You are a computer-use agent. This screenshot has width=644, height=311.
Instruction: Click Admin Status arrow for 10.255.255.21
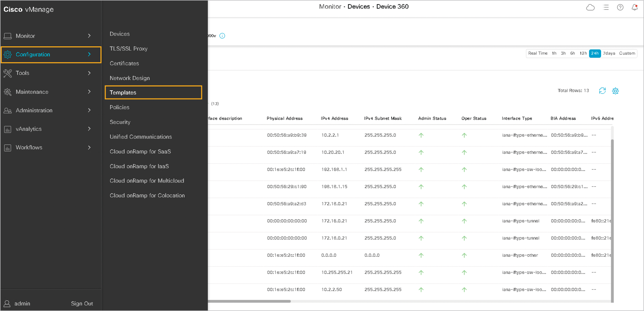(x=421, y=273)
